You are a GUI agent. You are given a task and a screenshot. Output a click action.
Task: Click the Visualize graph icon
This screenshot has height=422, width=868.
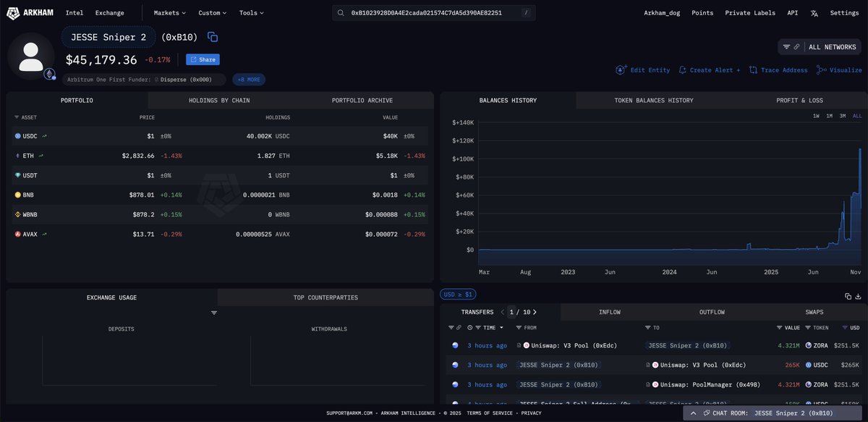822,70
